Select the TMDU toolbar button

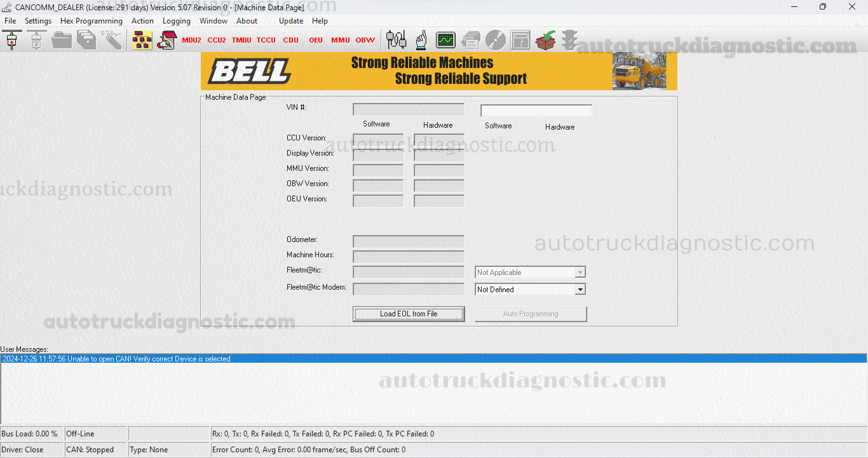[x=241, y=40]
